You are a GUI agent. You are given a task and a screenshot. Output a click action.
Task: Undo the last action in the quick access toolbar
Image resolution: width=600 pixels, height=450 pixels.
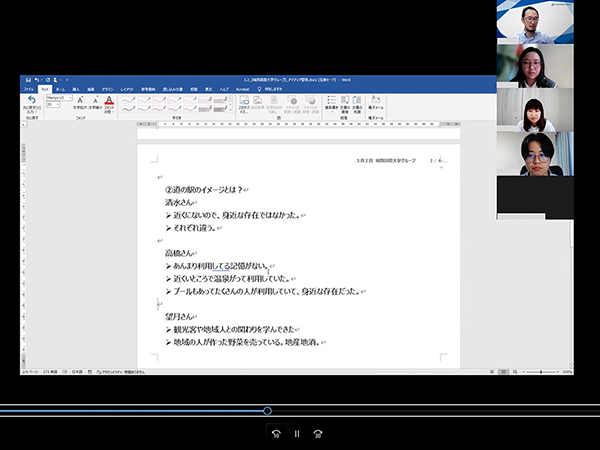[37, 80]
